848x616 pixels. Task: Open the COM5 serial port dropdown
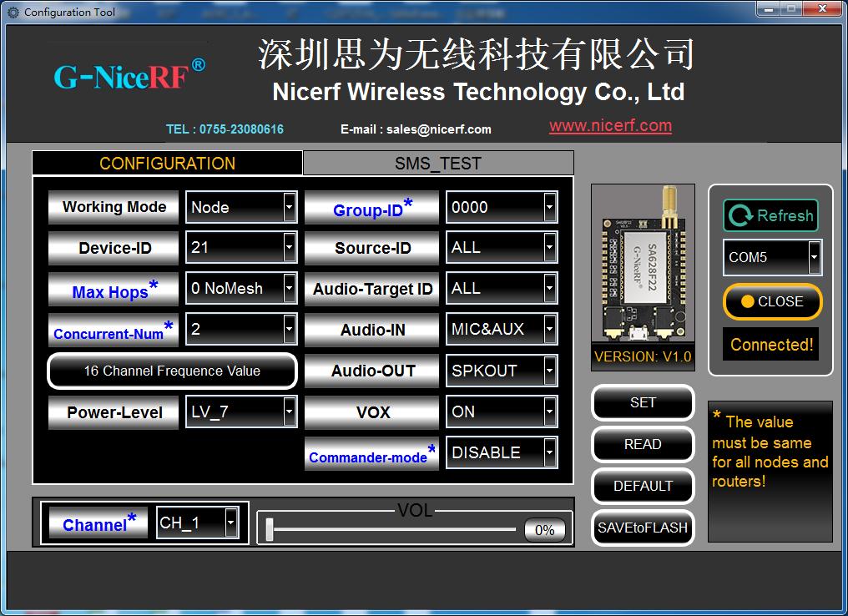pos(772,257)
